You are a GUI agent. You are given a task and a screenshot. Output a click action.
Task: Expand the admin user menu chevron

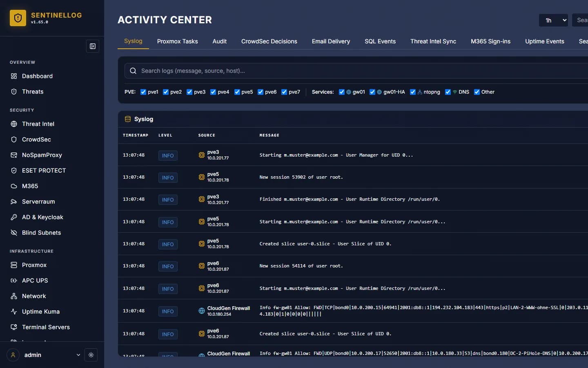pos(78,355)
